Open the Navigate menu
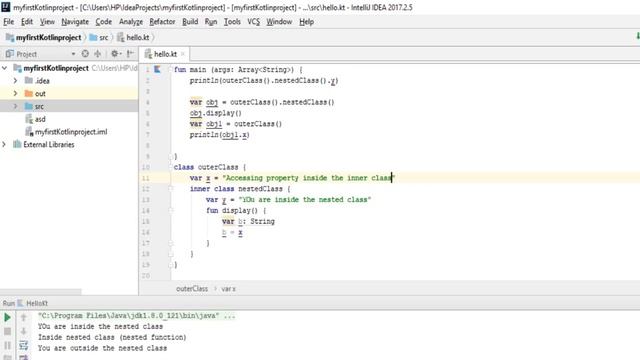Image resolution: width=640 pixels, height=360 pixels. [75, 22]
